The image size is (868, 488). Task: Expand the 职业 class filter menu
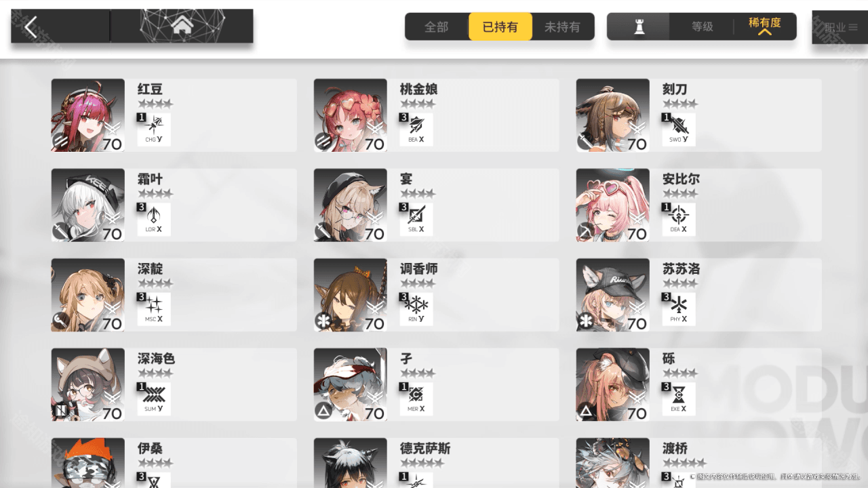pos(840,27)
